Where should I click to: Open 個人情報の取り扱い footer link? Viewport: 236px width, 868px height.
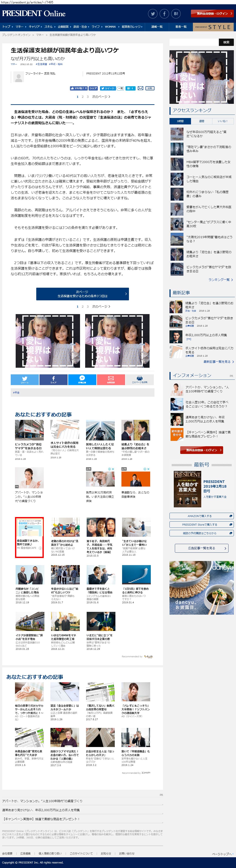pyautogui.click(x=50, y=853)
